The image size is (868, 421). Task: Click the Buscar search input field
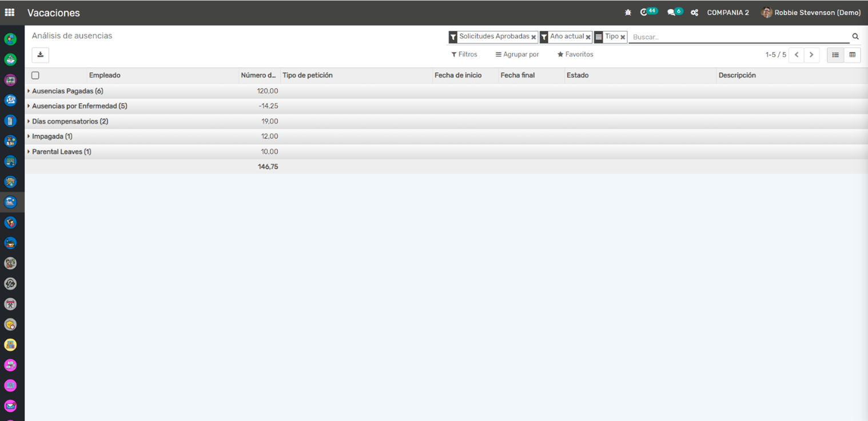(738, 37)
